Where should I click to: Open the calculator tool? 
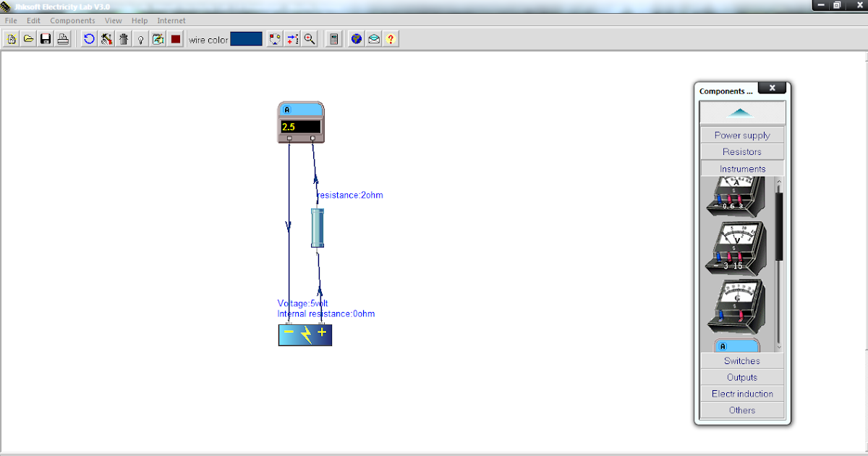(333, 38)
